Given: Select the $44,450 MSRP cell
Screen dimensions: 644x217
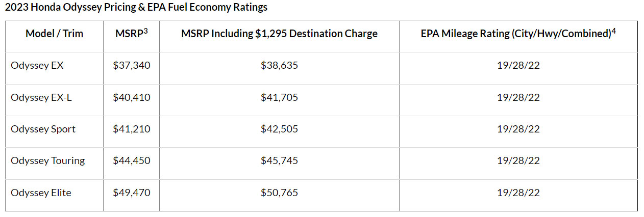Looking at the screenshot, I should click(x=132, y=161).
